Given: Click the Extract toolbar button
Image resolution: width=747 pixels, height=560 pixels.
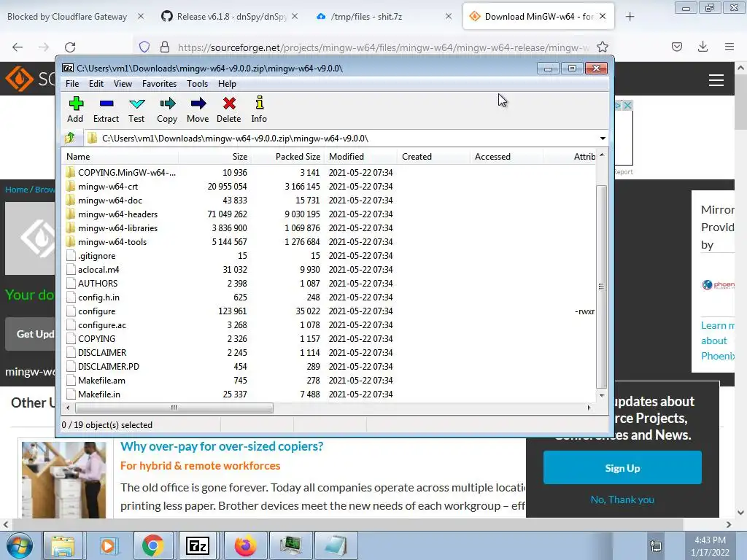Looking at the screenshot, I should coord(106,110).
